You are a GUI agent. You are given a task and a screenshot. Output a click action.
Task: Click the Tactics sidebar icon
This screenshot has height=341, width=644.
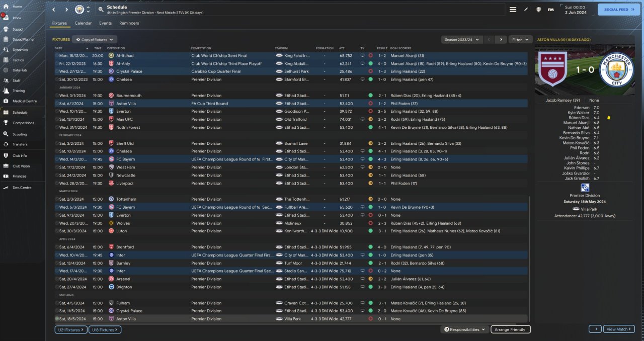(x=7, y=60)
